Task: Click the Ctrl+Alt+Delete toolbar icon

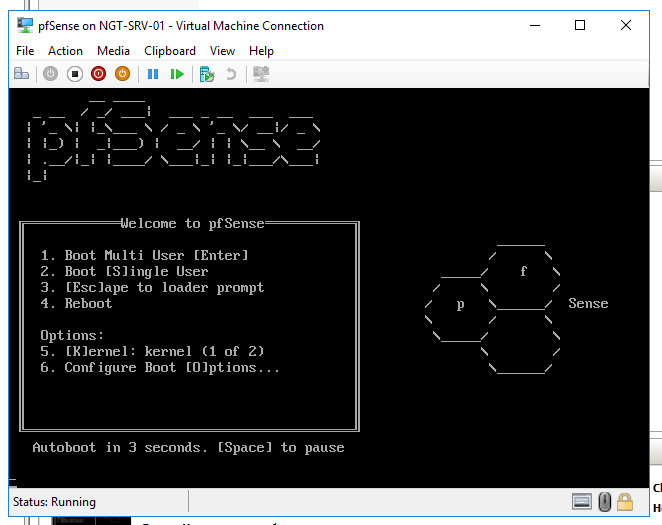Action: coord(21,74)
